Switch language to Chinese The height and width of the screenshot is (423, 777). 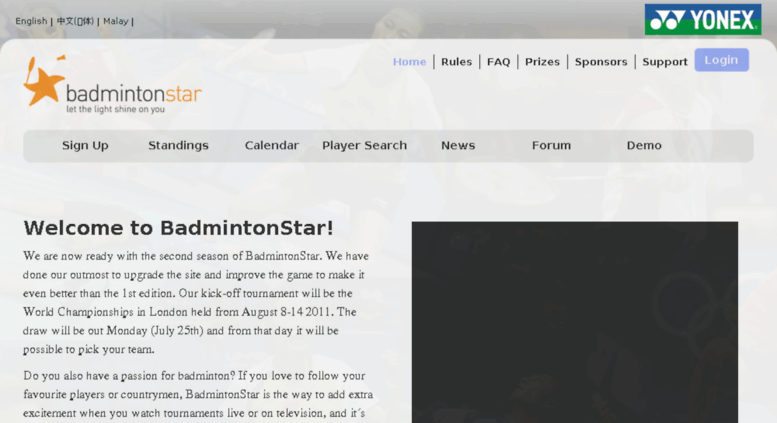point(75,21)
